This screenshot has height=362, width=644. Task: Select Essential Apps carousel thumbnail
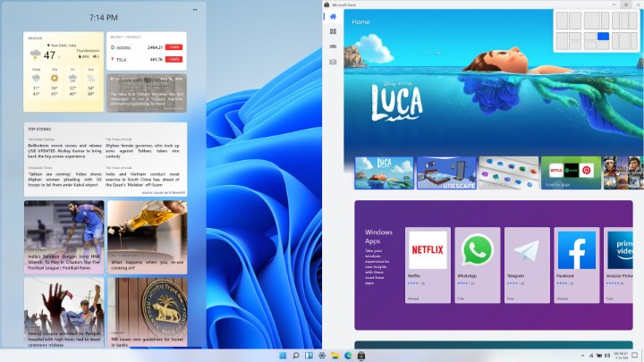(571, 173)
